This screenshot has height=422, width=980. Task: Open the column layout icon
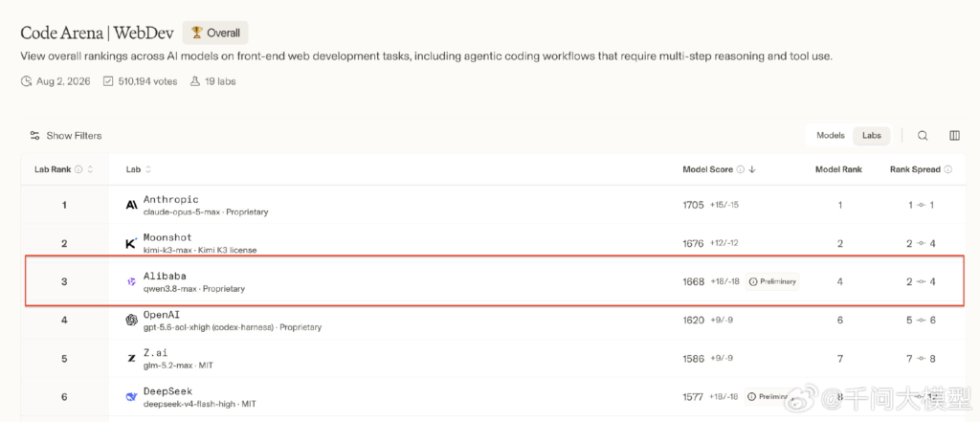click(954, 136)
